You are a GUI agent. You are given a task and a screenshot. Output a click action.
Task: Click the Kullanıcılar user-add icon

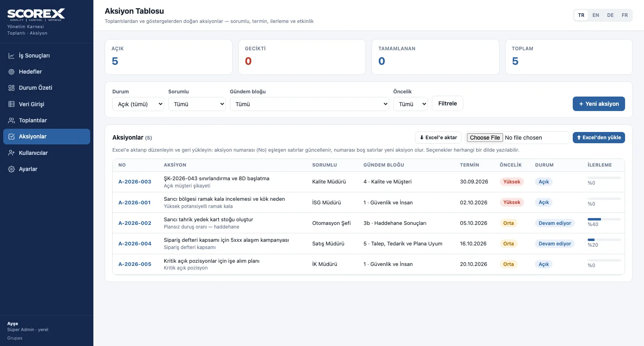[12, 153]
